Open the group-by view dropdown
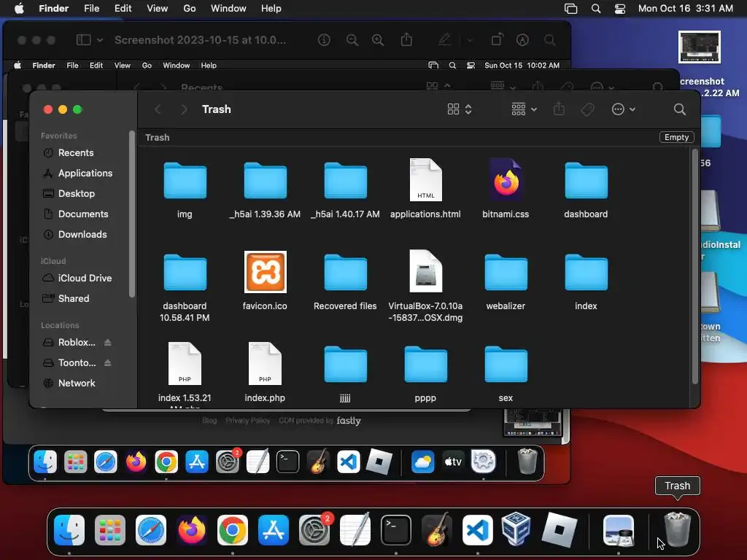The width and height of the screenshot is (747, 560). tap(524, 109)
